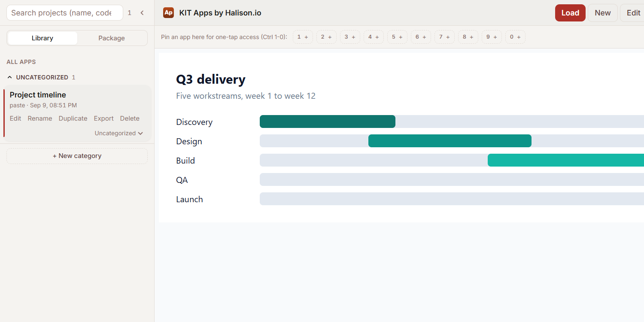Add a new category

coord(77,156)
